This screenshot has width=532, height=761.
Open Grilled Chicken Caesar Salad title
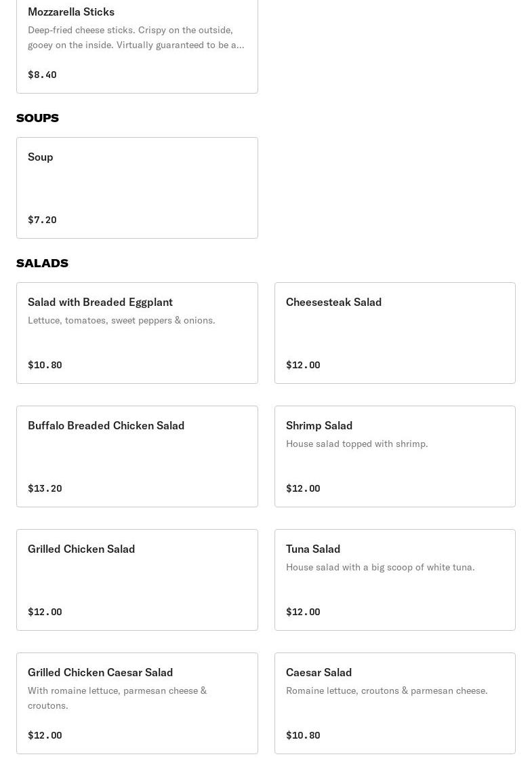click(100, 672)
